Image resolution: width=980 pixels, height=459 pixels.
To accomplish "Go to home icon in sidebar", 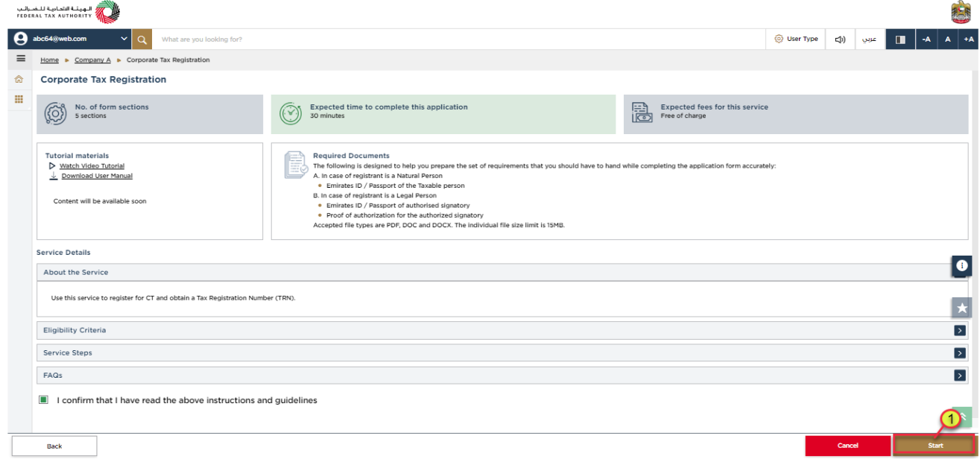I will click(19, 79).
